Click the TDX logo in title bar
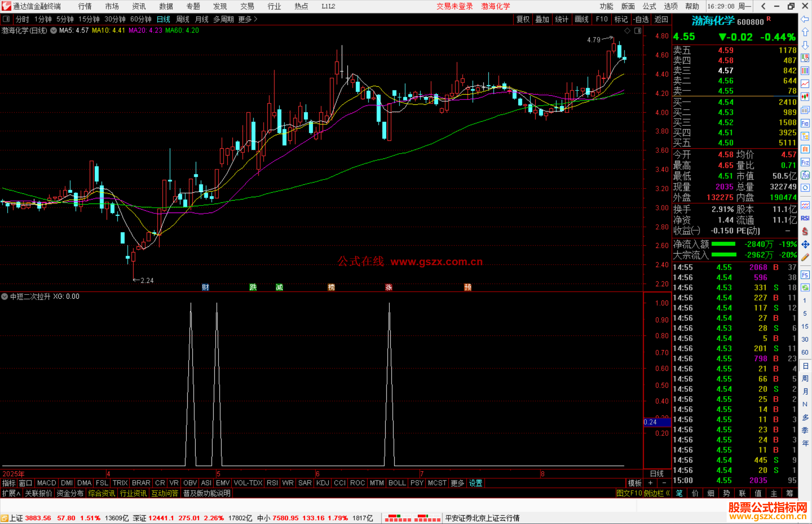The height and width of the screenshot is (524, 812). coord(6,6)
